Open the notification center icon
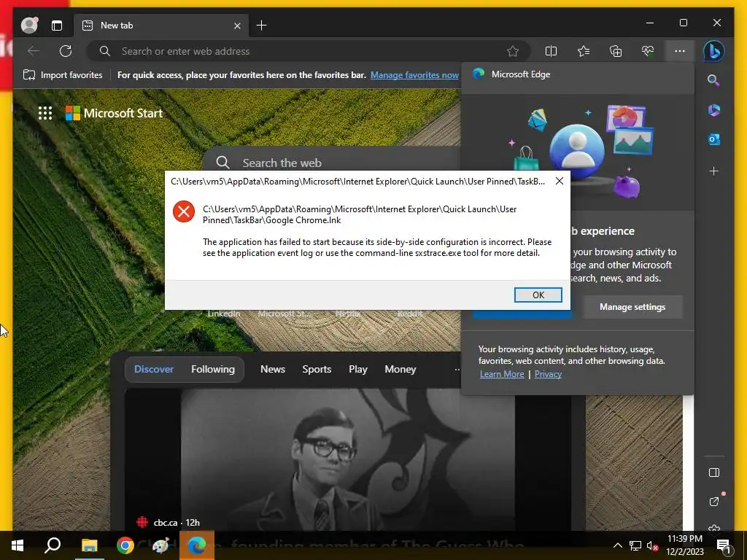 [723, 546]
